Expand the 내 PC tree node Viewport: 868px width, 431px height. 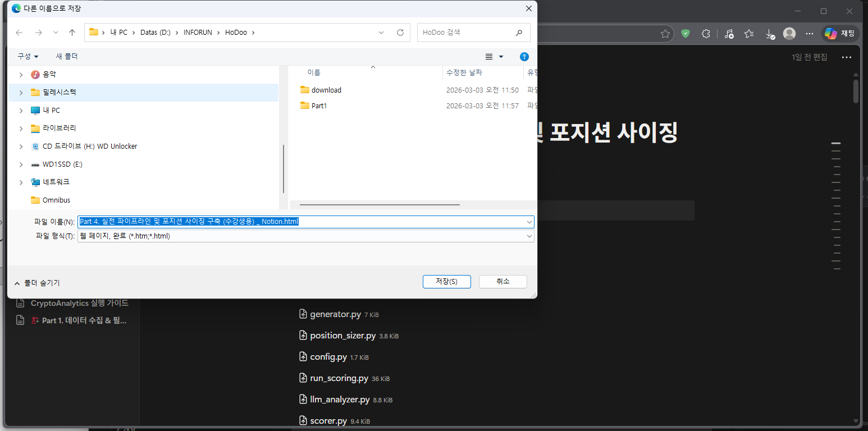(21, 111)
